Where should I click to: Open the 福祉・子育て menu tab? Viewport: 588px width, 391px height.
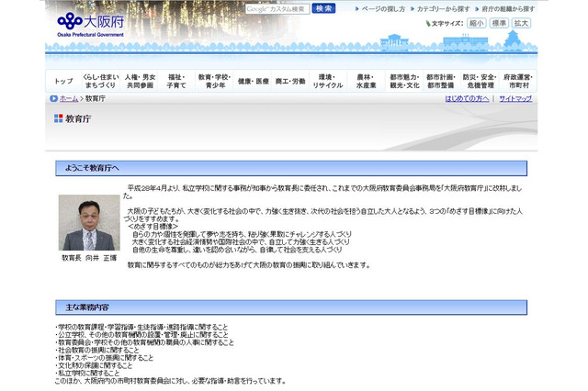point(176,81)
